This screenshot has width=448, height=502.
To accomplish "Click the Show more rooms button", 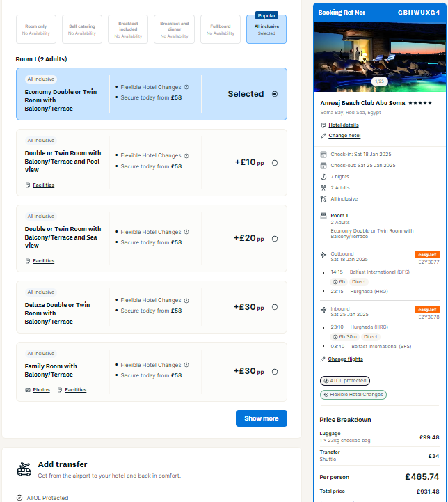I will click(262, 418).
